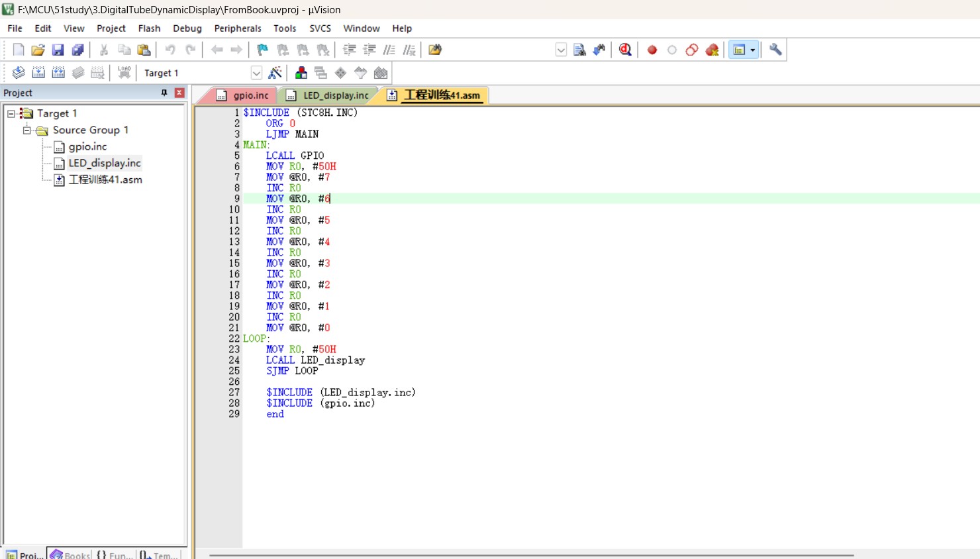Viewport: 980px width, 559px height.
Task: Open Find in Files
Action: pyautogui.click(x=435, y=50)
